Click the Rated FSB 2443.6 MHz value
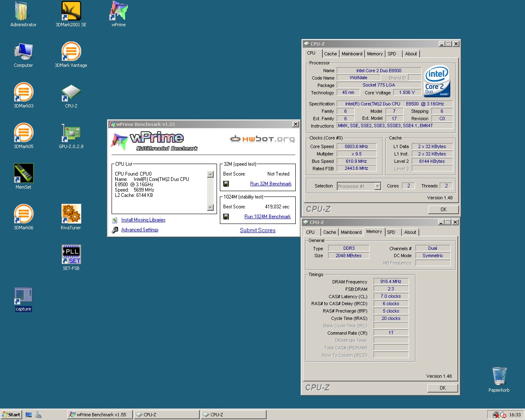The image size is (525, 420). (356, 168)
